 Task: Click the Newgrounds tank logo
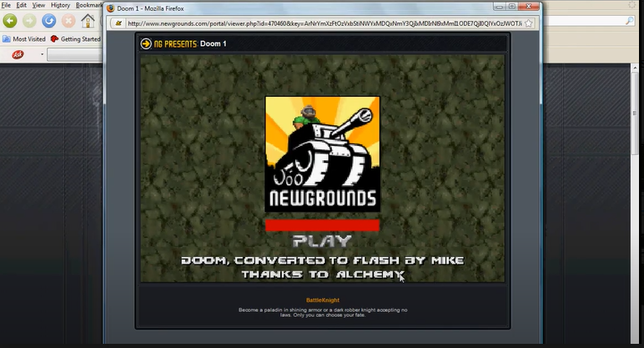[322, 154]
